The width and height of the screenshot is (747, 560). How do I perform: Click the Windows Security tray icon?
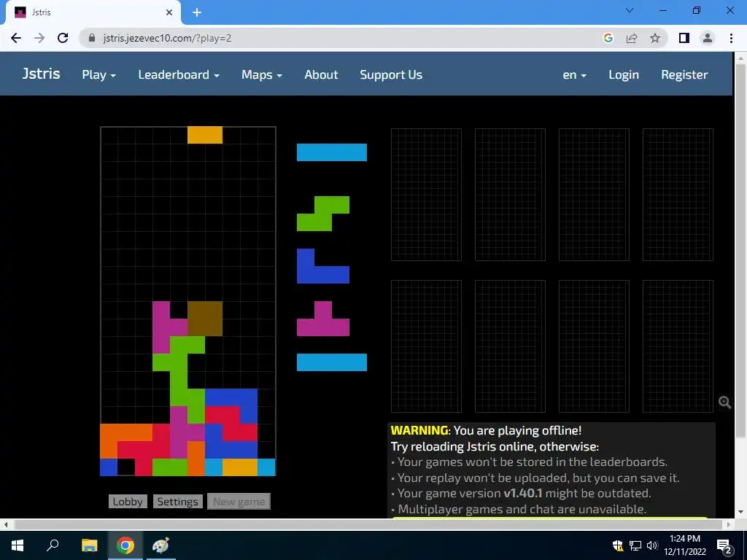[618, 545]
